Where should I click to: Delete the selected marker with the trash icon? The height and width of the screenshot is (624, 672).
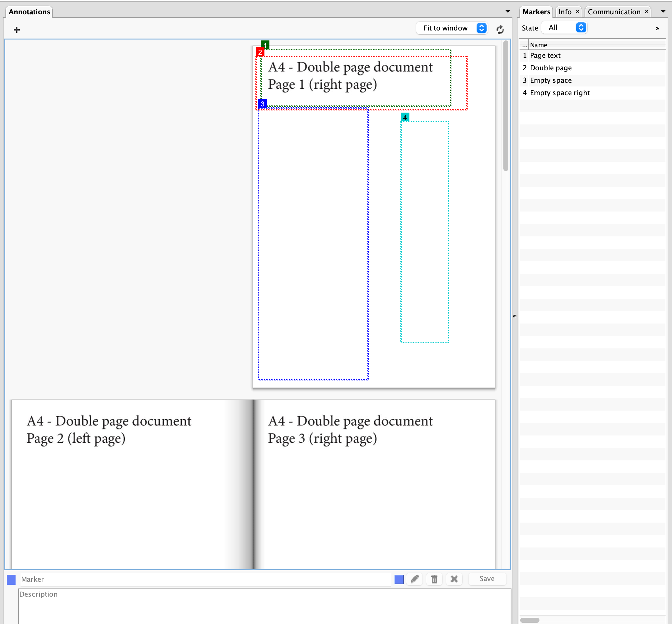[434, 579]
